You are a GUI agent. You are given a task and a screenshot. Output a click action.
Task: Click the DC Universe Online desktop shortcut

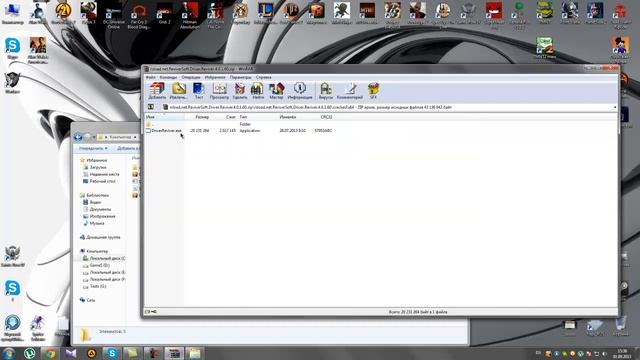point(114,16)
